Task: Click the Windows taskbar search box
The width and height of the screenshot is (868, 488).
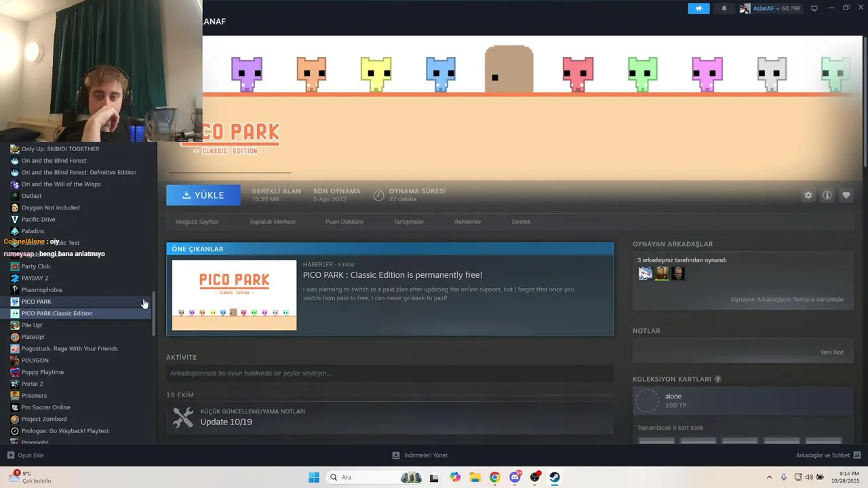Action: pyautogui.click(x=374, y=477)
